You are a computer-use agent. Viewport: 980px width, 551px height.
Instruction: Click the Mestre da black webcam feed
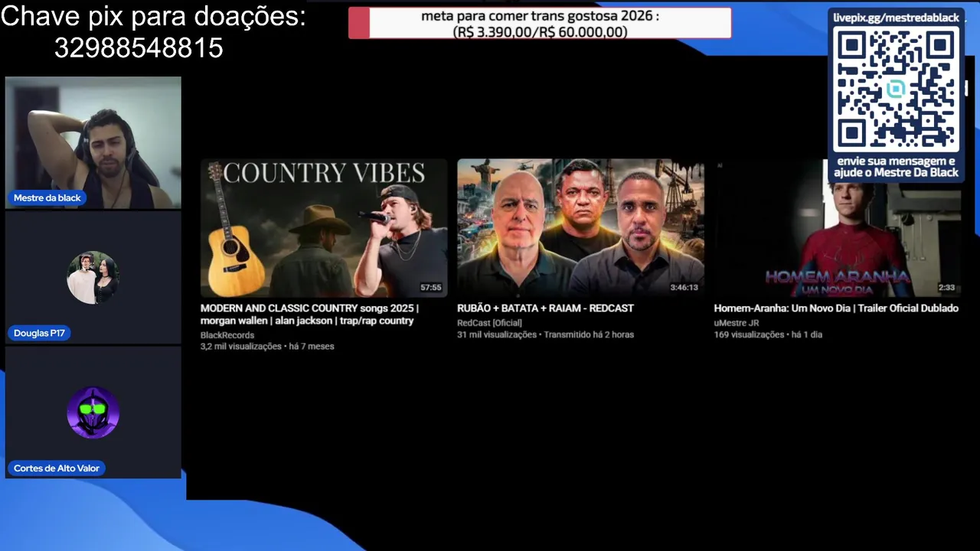93,142
